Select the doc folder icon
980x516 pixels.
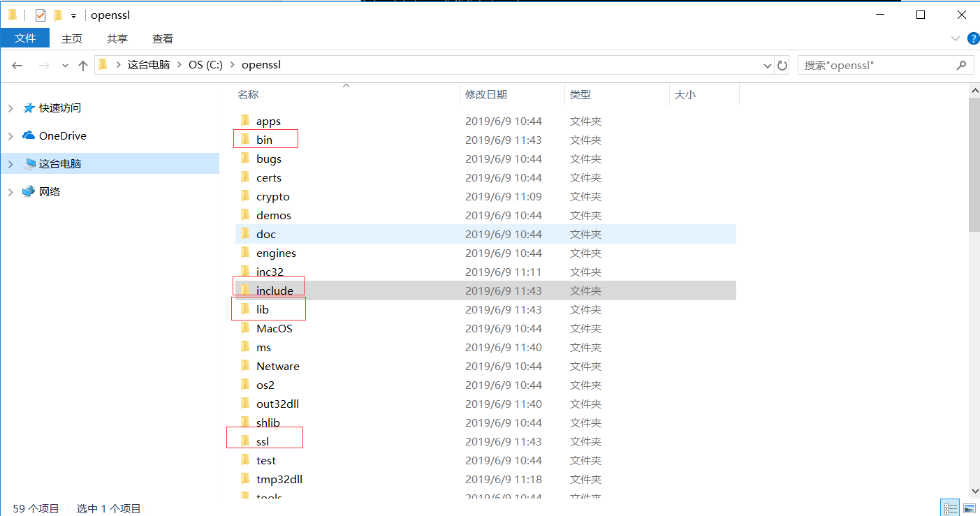tap(245, 234)
